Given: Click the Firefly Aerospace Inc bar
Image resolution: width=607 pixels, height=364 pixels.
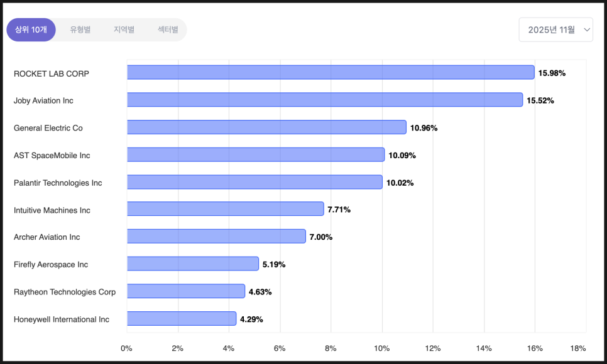Looking at the screenshot, I should tap(193, 264).
